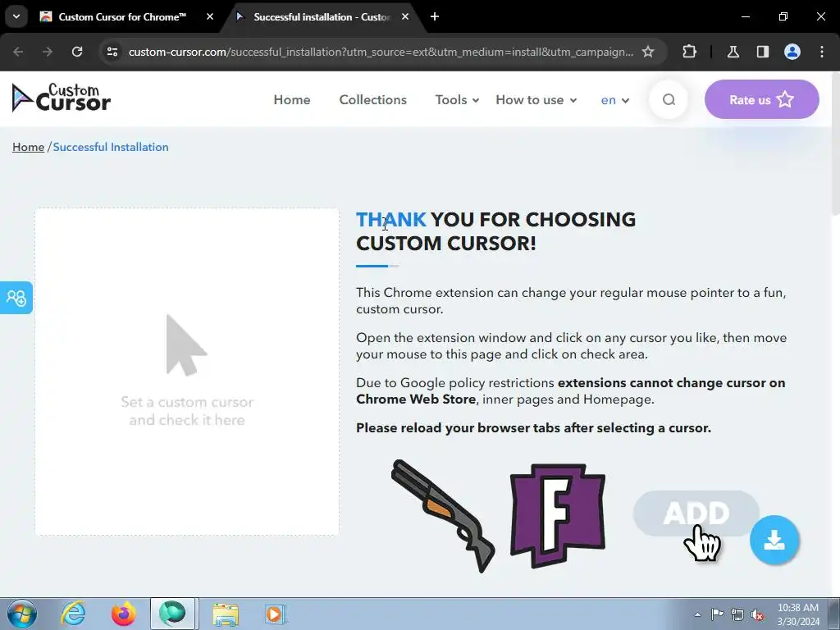Image resolution: width=840 pixels, height=630 pixels.
Task: Expand the Tools dropdown menu
Action: pos(457,99)
